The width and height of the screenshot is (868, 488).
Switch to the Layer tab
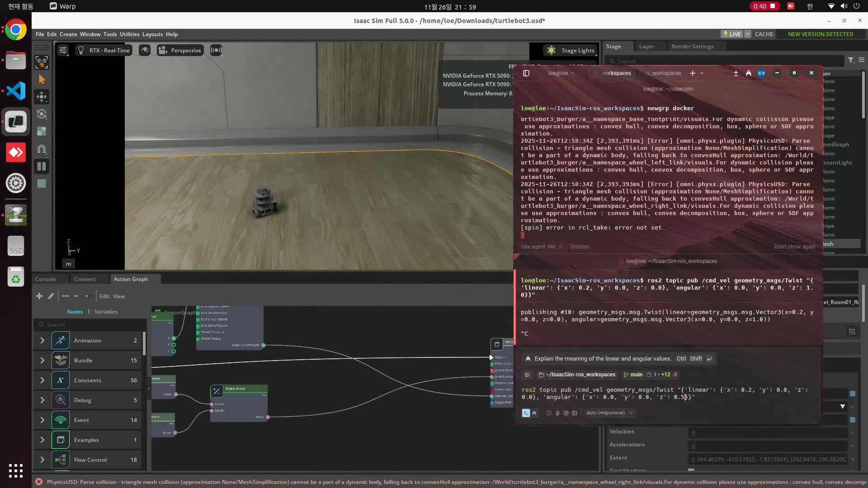click(646, 46)
